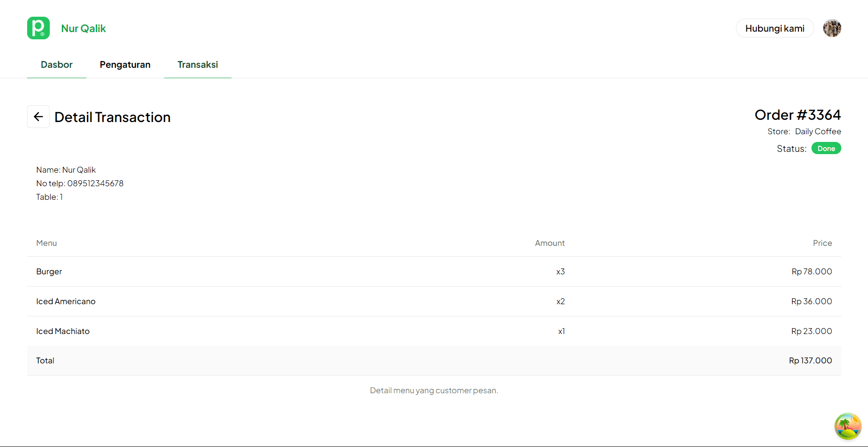The image size is (868, 447).
Task: Click the Amount column header
Action: [x=550, y=243]
